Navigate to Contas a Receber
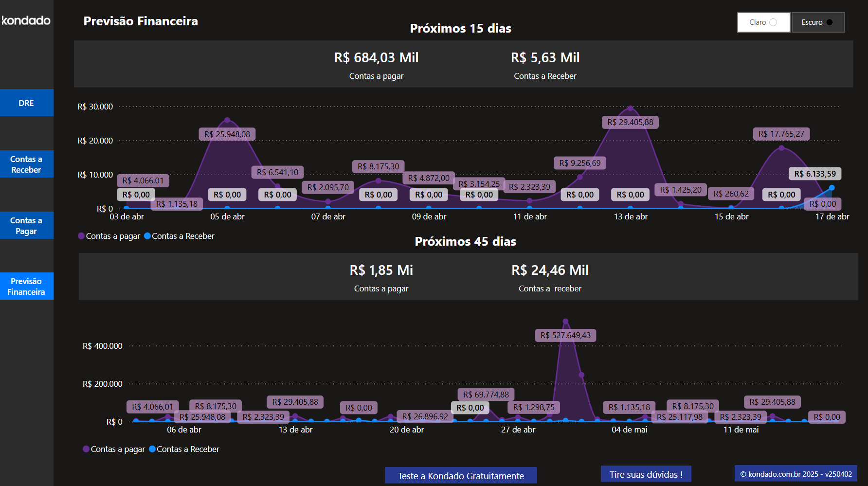The width and height of the screenshot is (868, 486). (27, 164)
